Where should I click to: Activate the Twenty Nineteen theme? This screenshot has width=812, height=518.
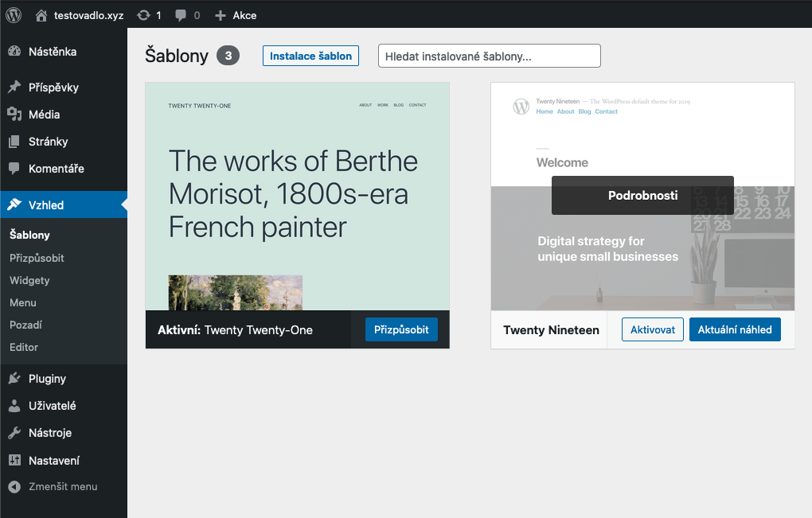point(652,329)
